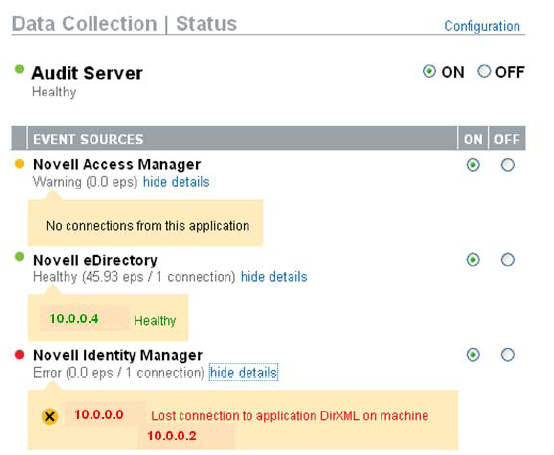Disable Novell Identity Manager event source
Screen dimensions: 554x455
click(x=508, y=355)
